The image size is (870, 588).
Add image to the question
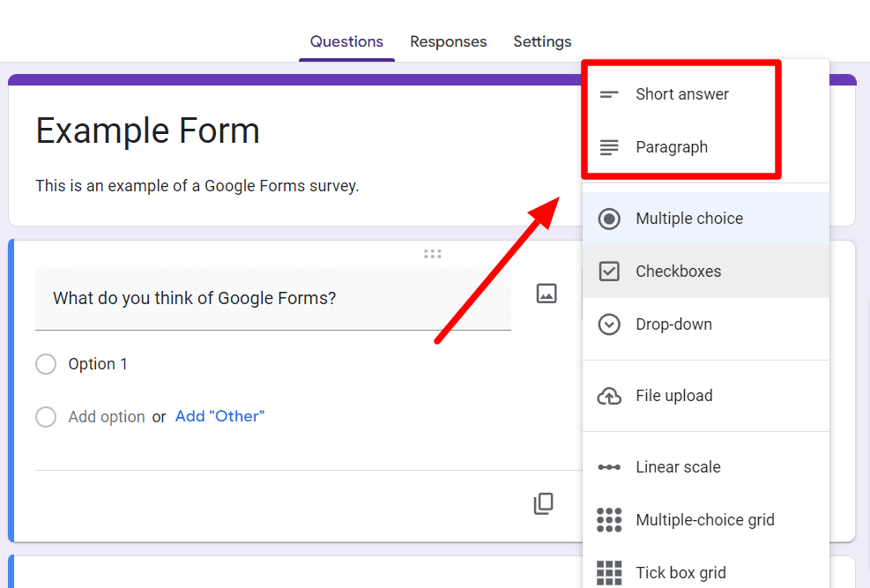tap(547, 294)
